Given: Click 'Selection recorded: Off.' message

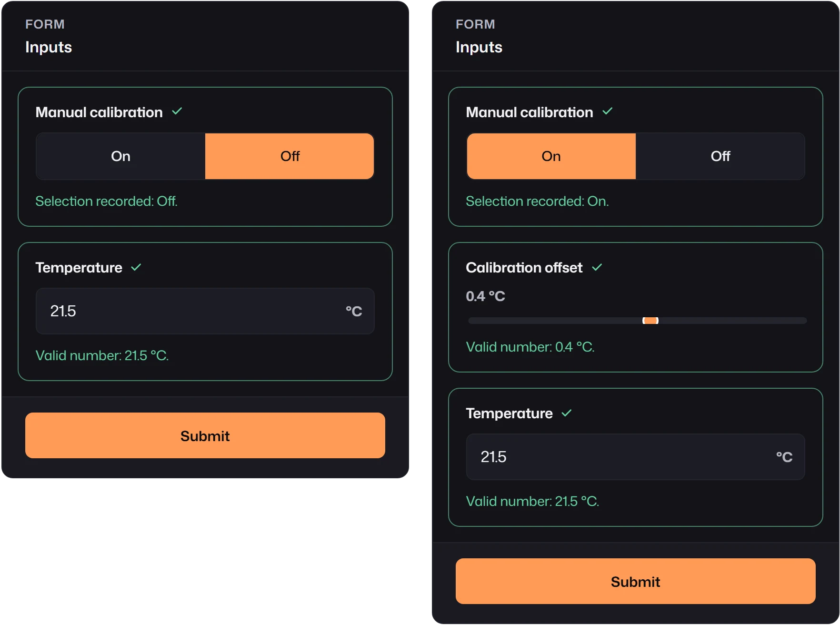Looking at the screenshot, I should pos(107,201).
